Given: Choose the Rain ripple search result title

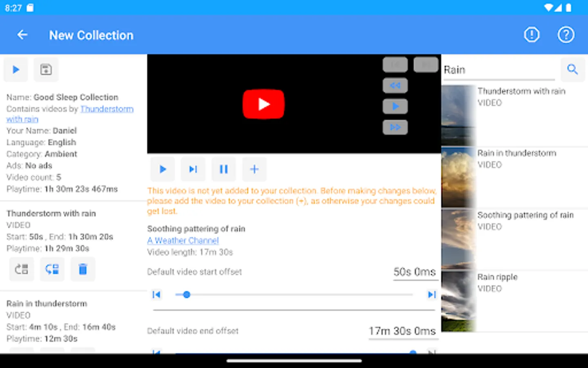Looking at the screenshot, I should tap(497, 277).
